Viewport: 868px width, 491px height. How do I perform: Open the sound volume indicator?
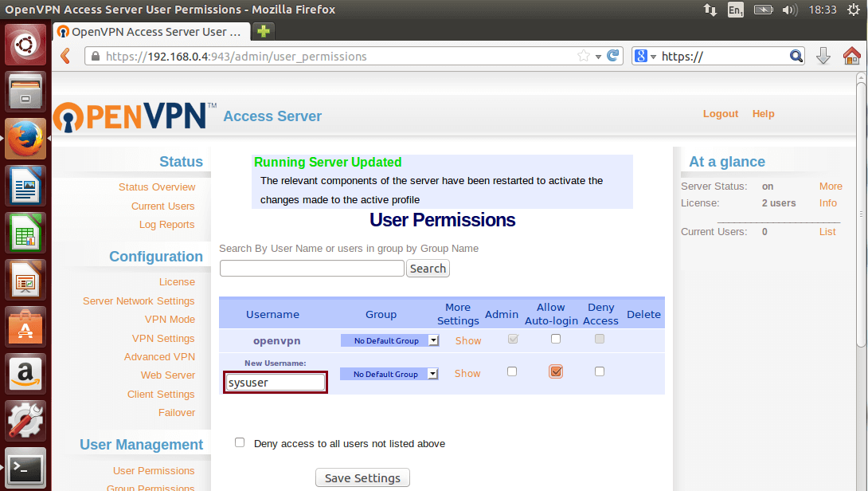[x=790, y=10]
